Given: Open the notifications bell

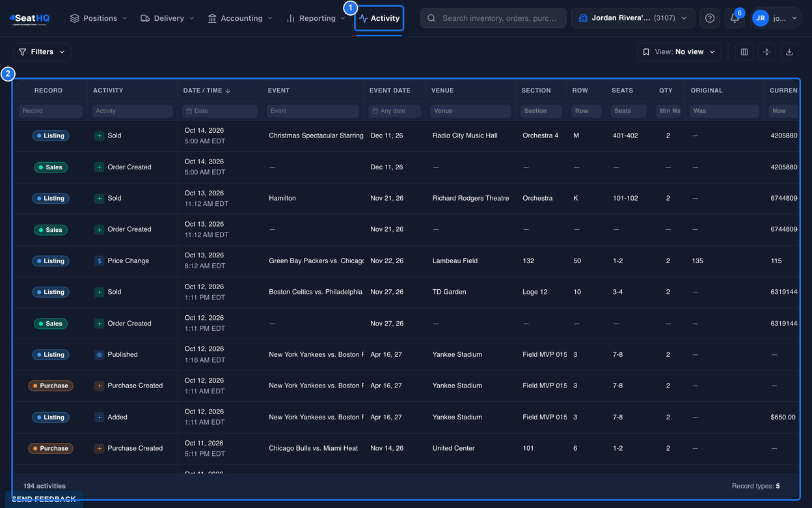Looking at the screenshot, I should [735, 18].
